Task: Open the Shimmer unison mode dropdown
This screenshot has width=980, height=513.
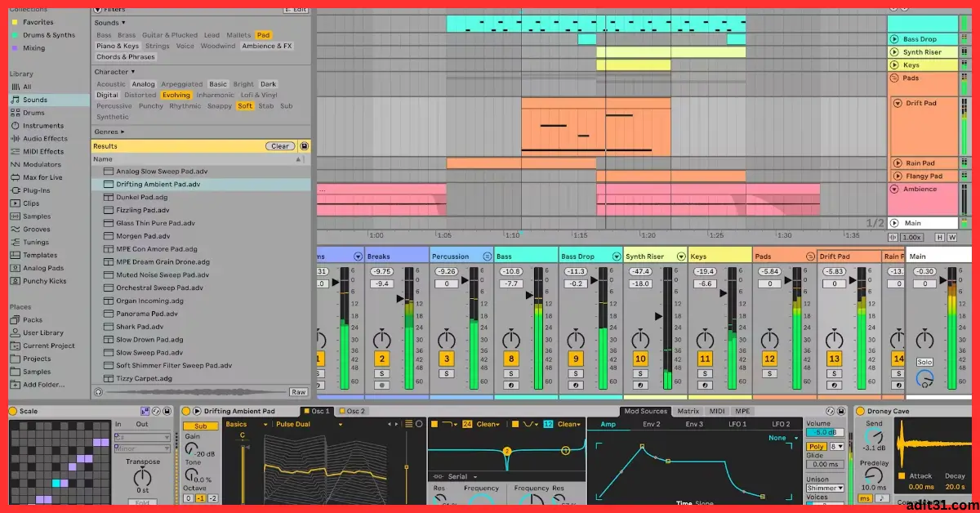Action: pyautogui.click(x=825, y=488)
